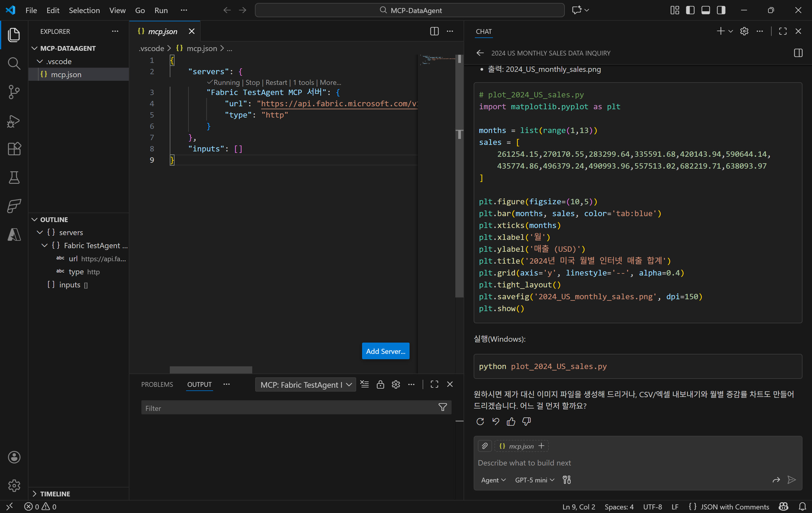The width and height of the screenshot is (812, 513).
Task: Click the Add Server... button
Action: tap(386, 351)
